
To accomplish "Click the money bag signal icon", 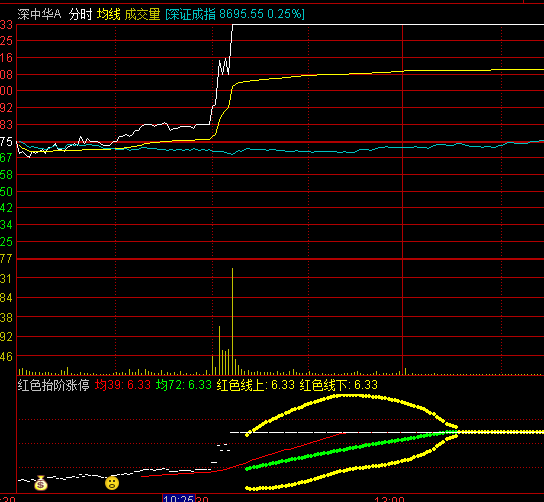I will click(x=41, y=483).
